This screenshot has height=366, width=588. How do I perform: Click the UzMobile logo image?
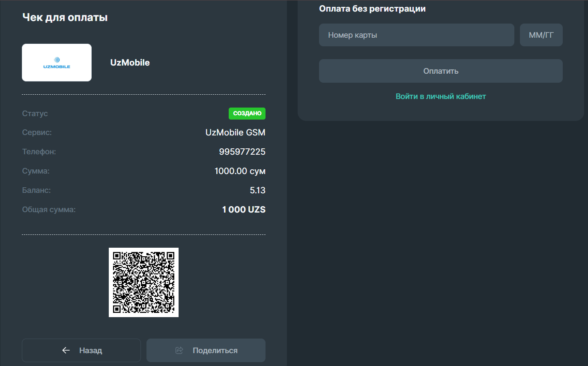tap(57, 63)
